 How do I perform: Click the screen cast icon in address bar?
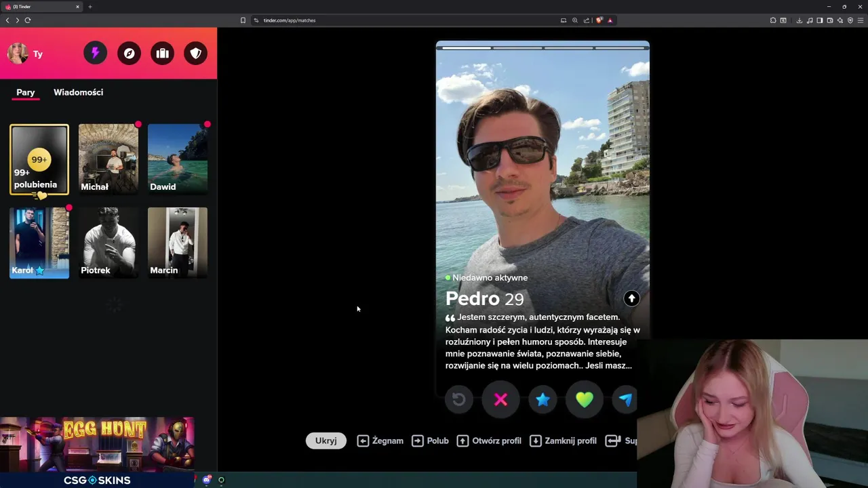pos(564,20)
